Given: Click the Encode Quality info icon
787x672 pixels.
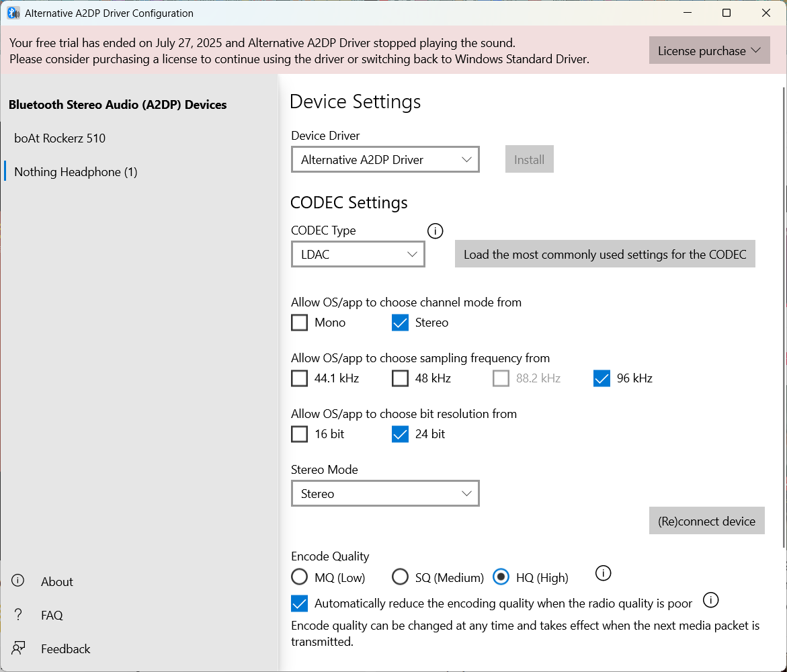Looking at the screenshot, I should (x=603, y=573).
